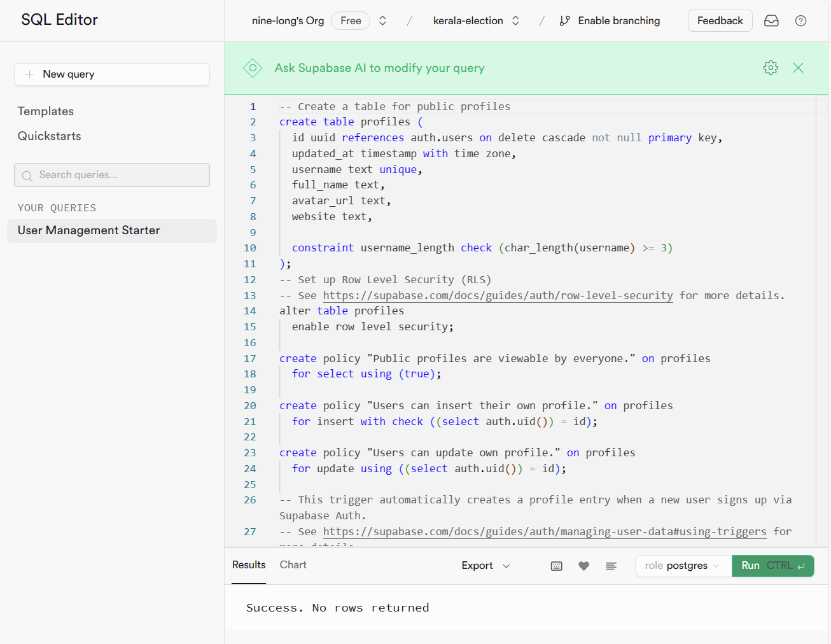Viewport: 831px width, 644px height.
Task: Open the role postgres dropdown
Action: (683, 566)
